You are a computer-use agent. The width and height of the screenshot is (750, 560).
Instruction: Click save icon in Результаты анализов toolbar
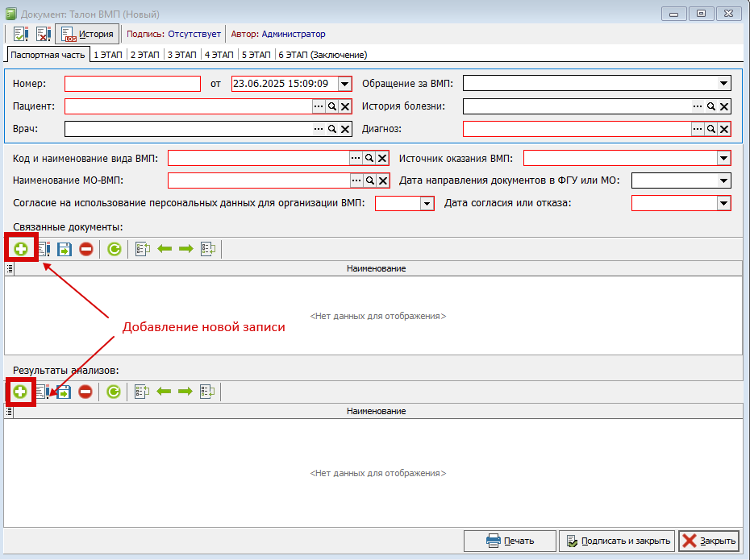pos(64,392)
